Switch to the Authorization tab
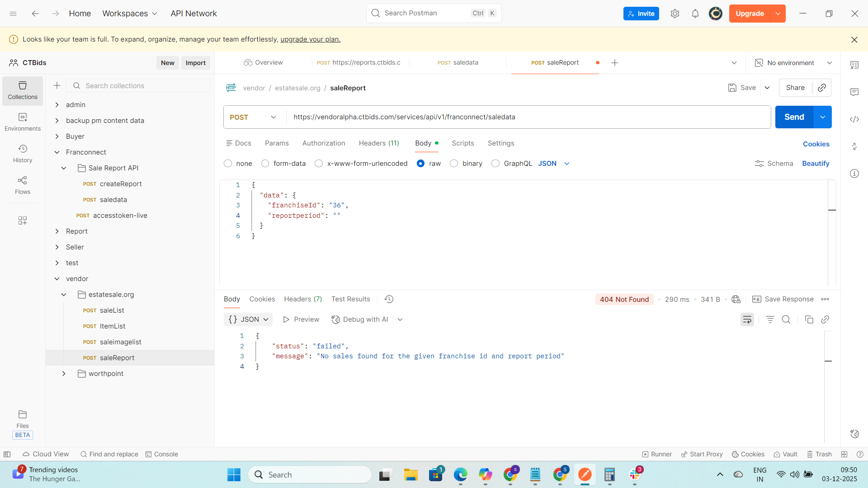Viewport: 868px width, 488px height. pos(323,143)
